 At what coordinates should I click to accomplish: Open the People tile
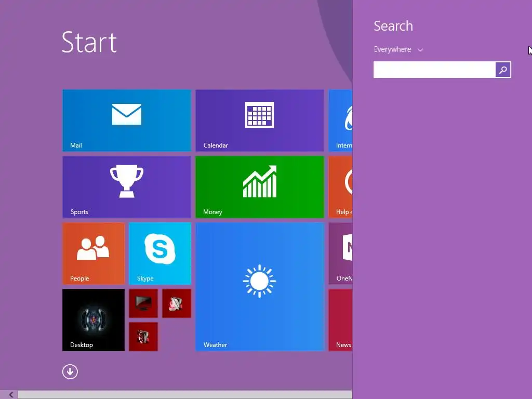tap(94, 254)
